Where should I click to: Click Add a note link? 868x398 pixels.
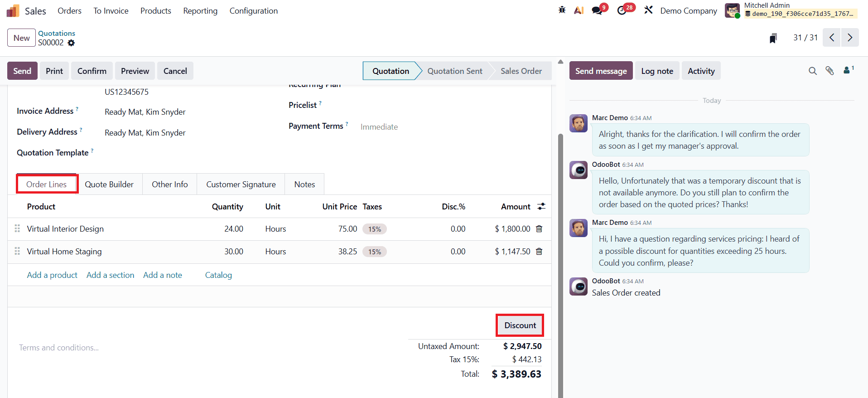163,275
